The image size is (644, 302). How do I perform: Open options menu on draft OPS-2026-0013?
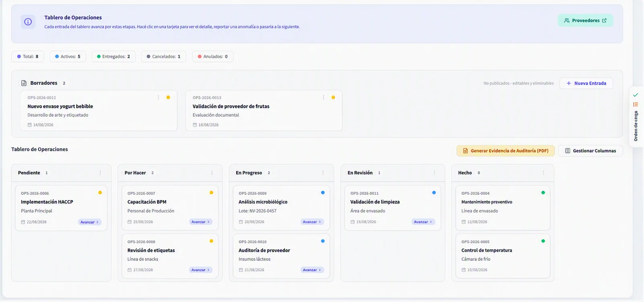click(324, 97)
